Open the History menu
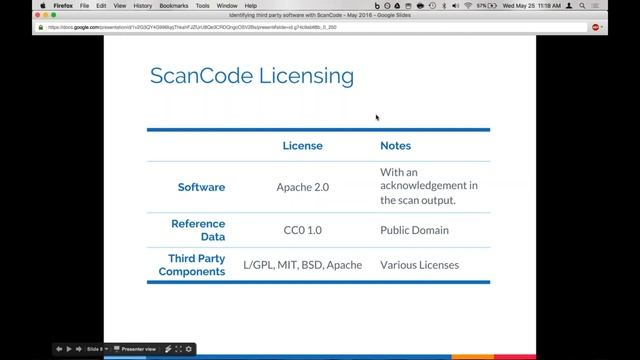 142,6
